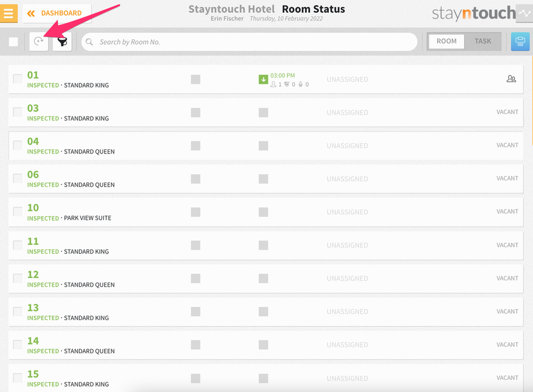The image size is (533, 392).
Task: Click PARK VIEW SUITE room type label
Action: click(x=87, y=218)
